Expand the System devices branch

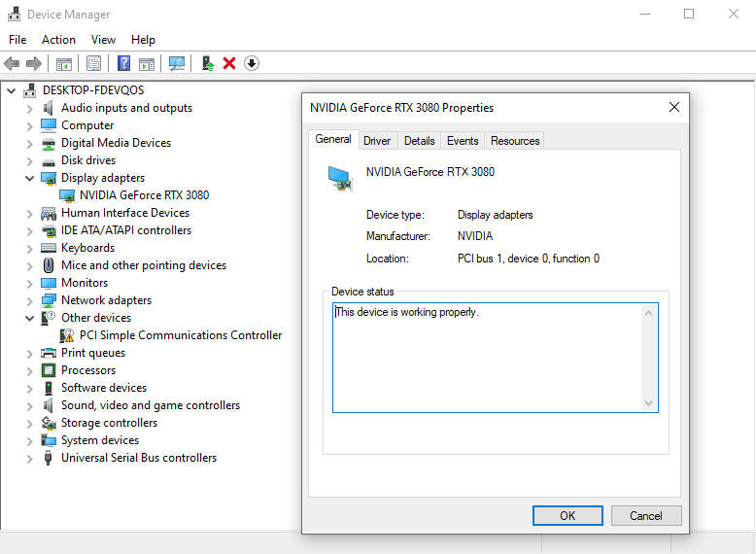click(29, 441)
